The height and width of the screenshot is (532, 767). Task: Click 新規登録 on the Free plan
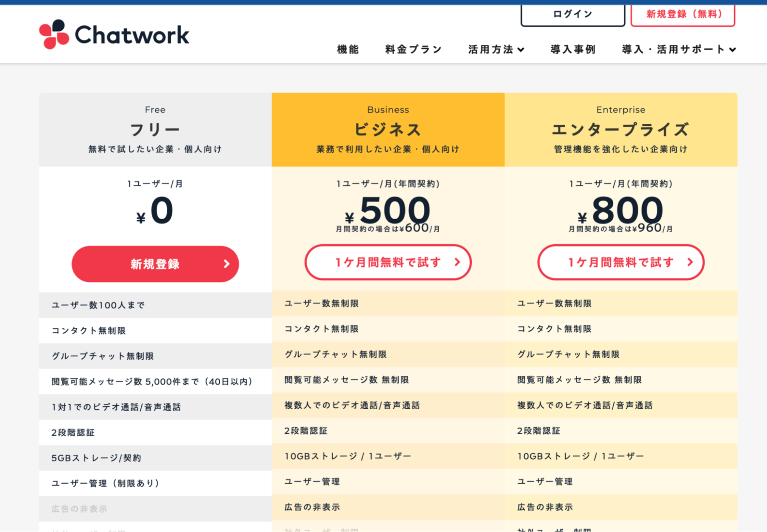pos(155,264)
